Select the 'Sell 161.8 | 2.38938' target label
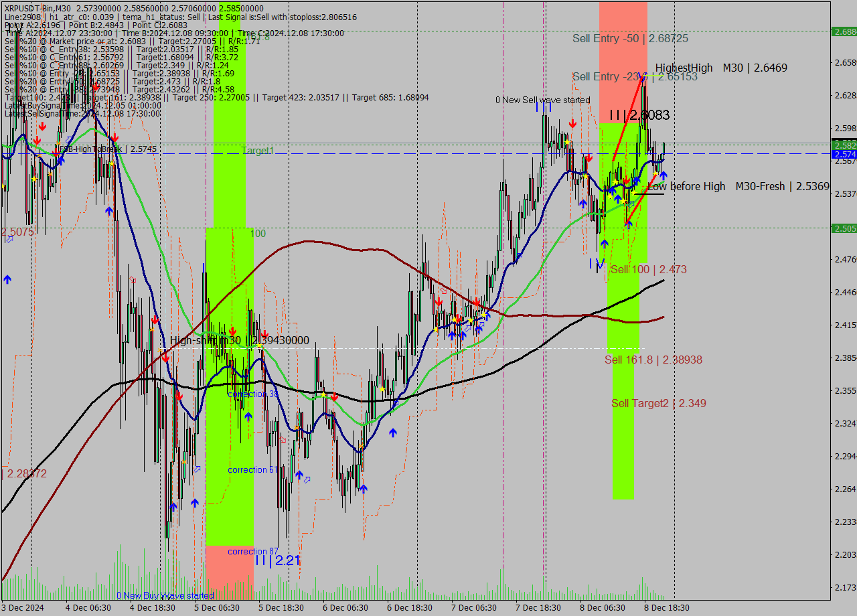Image resolution: width=857 pixels, height=616 pixels. (x=653, y=360)
